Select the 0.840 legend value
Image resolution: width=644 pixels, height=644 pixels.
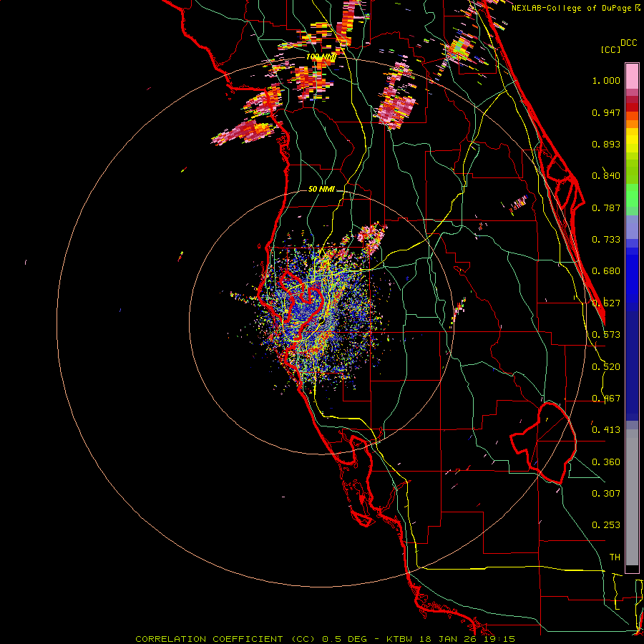(x=606, y=176)
